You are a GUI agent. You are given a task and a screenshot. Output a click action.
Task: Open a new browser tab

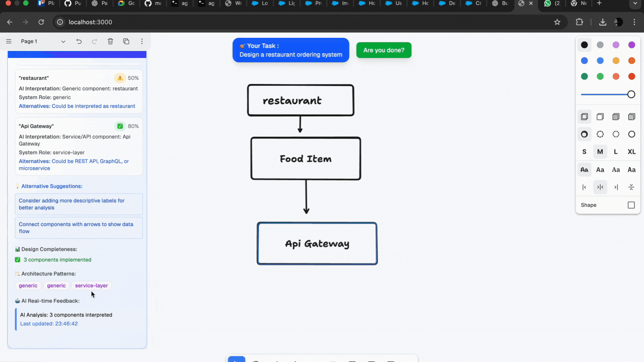(x=599, y=3)
